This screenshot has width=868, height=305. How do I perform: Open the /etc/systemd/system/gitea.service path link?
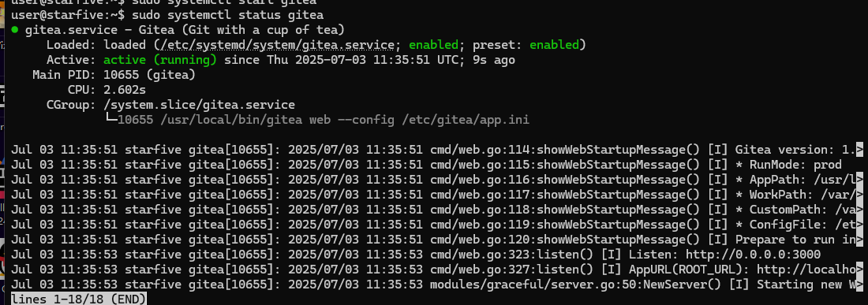click(x=274, y=45)
